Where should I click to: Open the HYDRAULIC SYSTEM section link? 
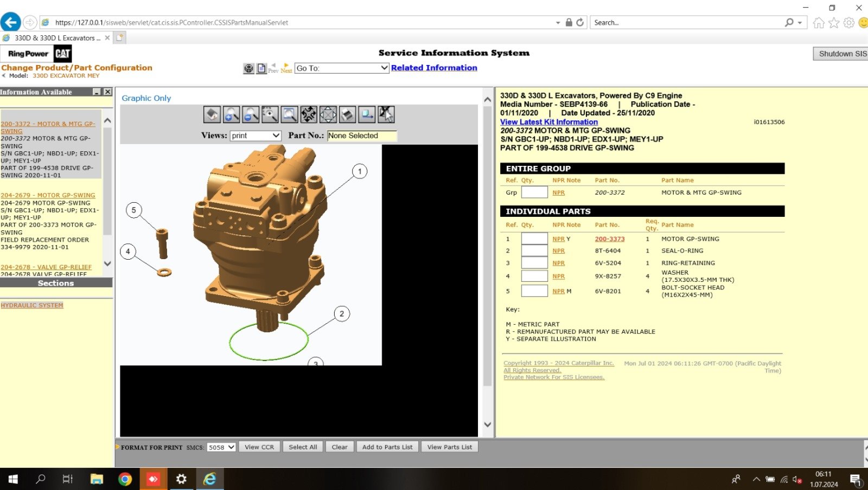point(32,305)
